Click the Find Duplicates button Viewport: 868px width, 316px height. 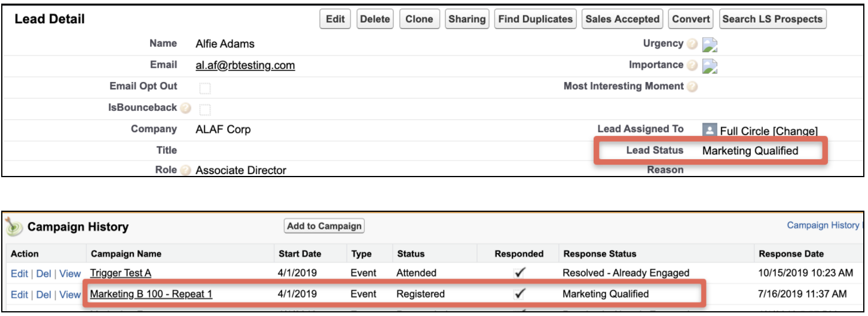click(536, 19)
